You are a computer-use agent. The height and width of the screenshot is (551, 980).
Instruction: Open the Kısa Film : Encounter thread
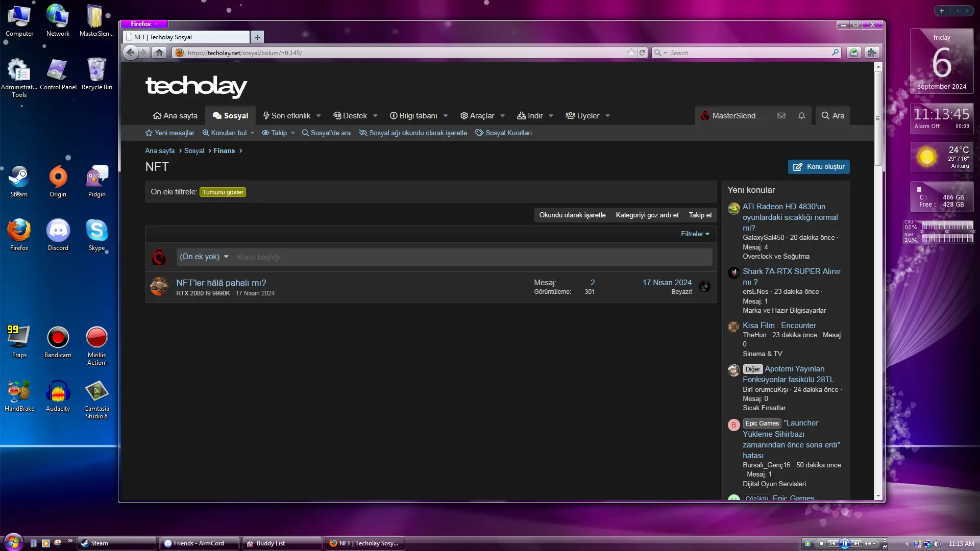point(779,325)
